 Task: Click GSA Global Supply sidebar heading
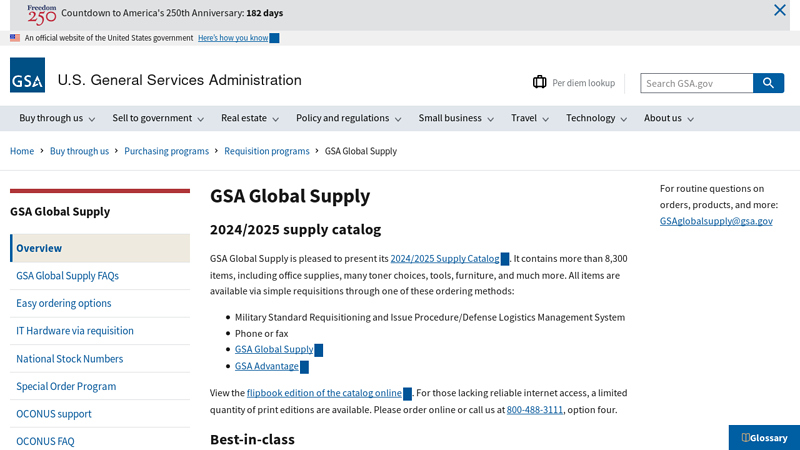[60, 212]
